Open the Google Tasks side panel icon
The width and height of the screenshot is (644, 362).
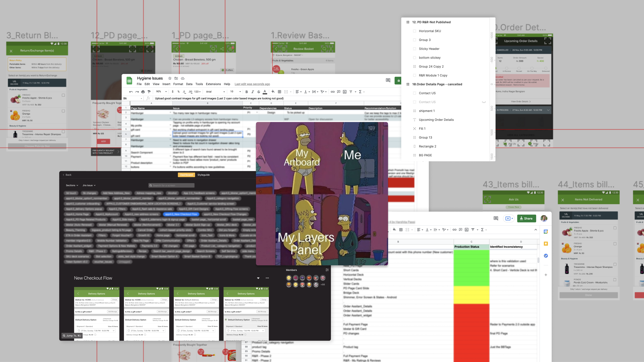pyautogui.click(x=546, y=256)
